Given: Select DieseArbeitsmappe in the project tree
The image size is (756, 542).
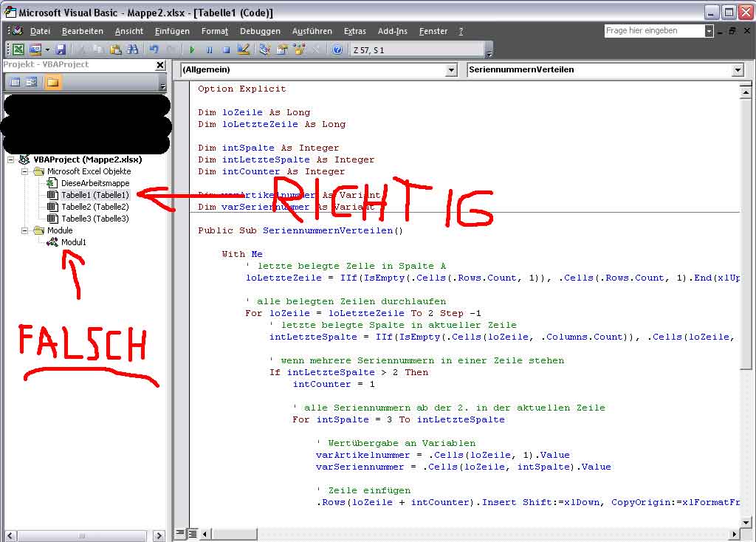Looking at the screenshot, I should tap(94, 183).
